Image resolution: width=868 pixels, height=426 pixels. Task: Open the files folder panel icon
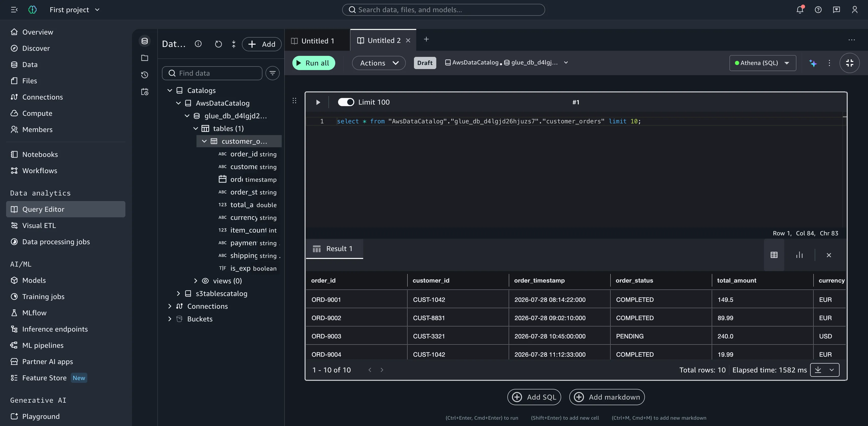(145, 58)
